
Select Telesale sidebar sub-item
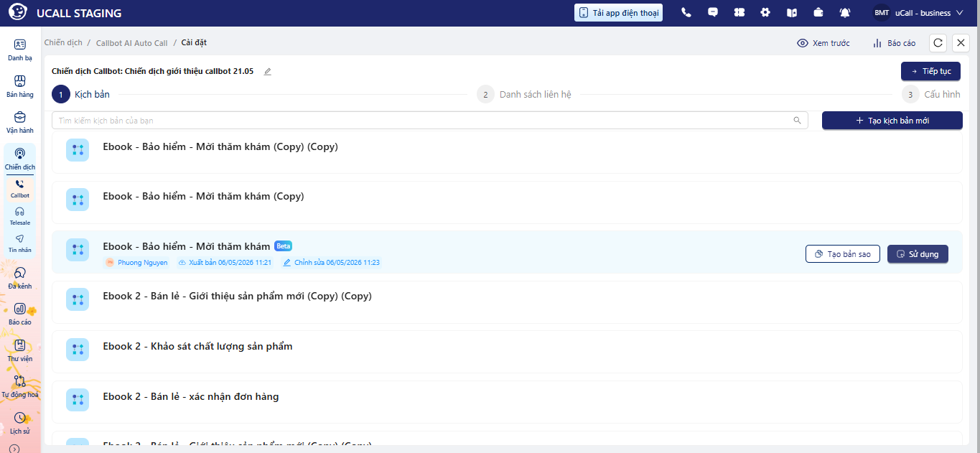(20, 216)
